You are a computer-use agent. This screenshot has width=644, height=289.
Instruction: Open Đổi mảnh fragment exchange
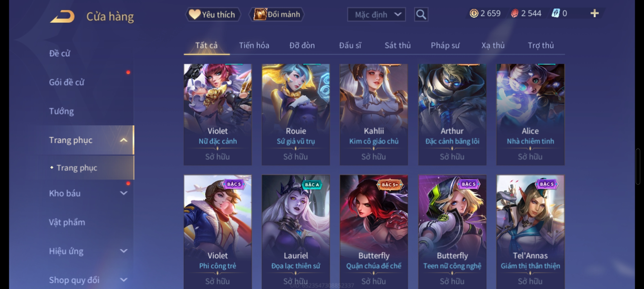tap(277, 14)
